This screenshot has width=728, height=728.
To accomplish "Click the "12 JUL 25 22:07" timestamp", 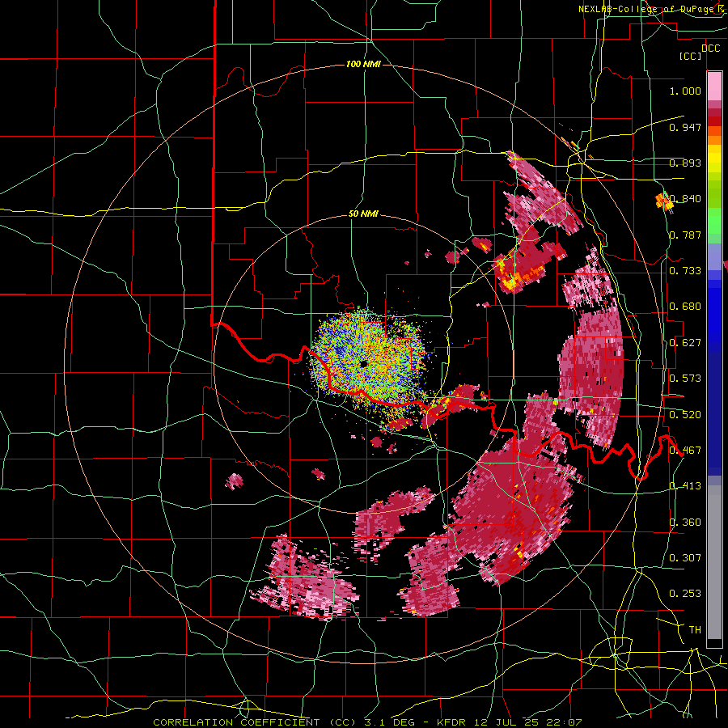I will click(528, 722).
